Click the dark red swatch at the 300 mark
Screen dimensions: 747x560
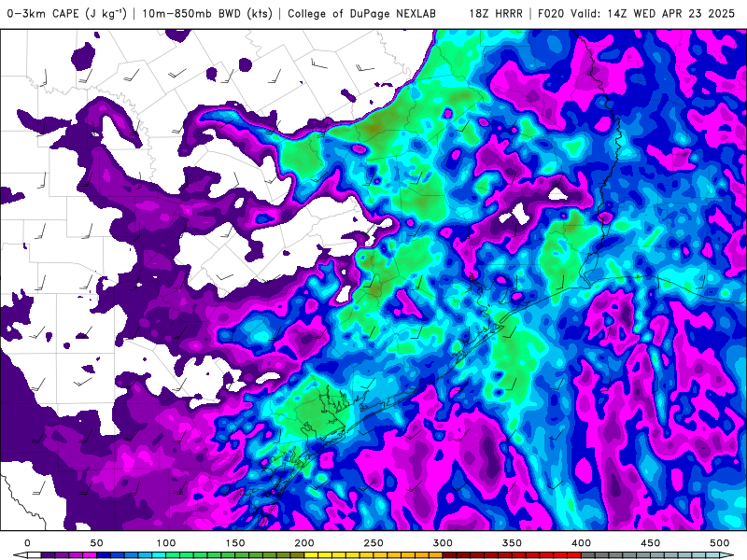pyautogui.click(x=449, y=555)
